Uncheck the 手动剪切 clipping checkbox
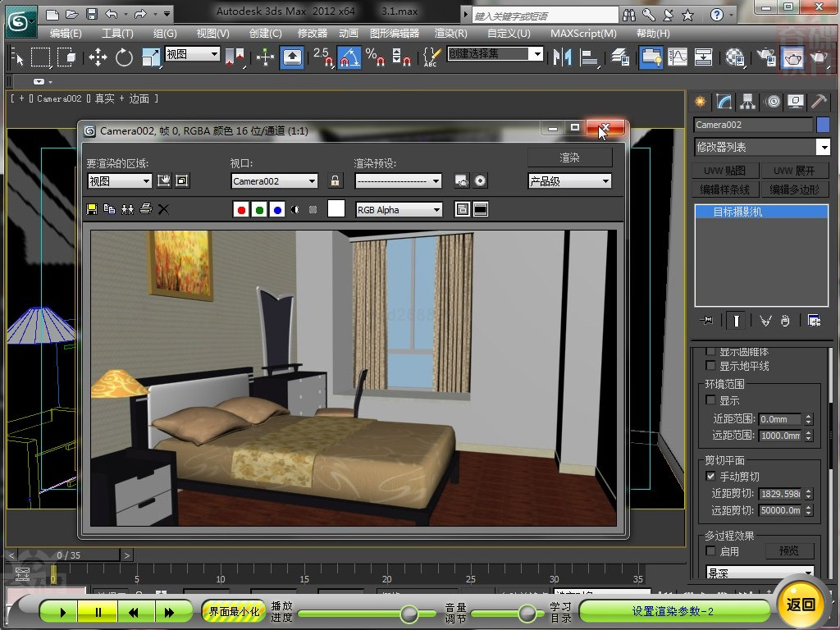 click(710, 477)
